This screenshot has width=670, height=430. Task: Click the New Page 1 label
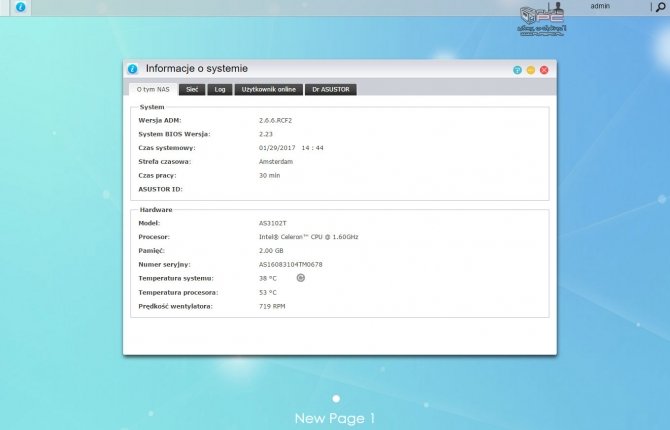pos(335,418)
